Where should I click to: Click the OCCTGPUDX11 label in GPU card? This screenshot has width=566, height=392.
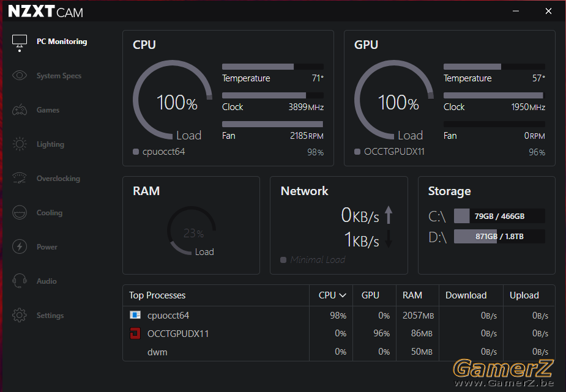pos(394,152)
